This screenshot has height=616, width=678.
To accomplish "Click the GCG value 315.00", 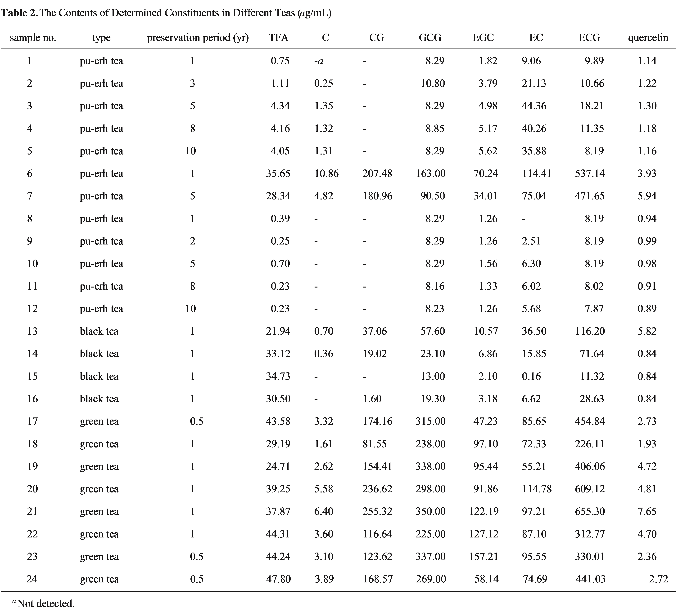I will coord(431,421).
